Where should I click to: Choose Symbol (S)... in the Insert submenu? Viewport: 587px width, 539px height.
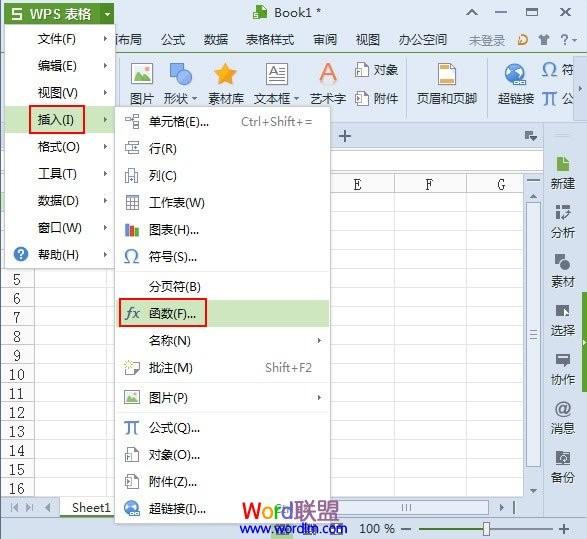223,256
